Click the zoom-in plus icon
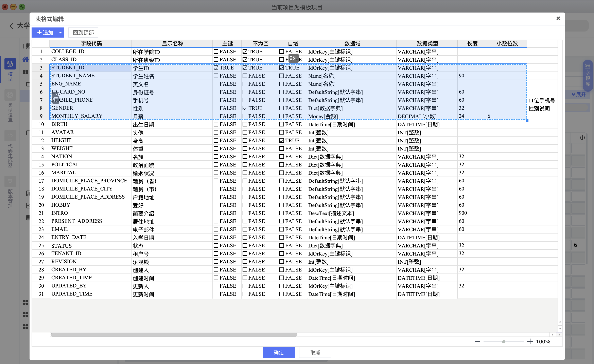 pyautogui.click(x=530, y=341)
